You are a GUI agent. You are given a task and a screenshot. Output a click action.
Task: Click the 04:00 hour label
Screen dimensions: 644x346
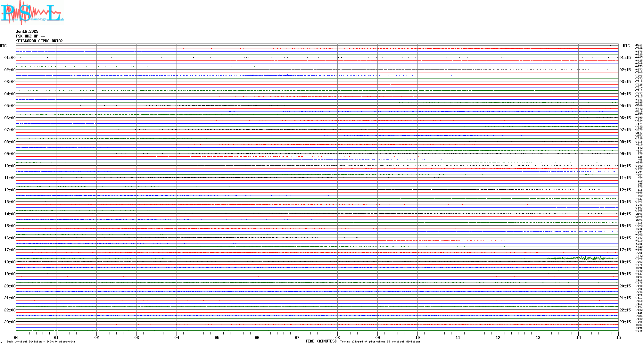(x=10, y=94)
